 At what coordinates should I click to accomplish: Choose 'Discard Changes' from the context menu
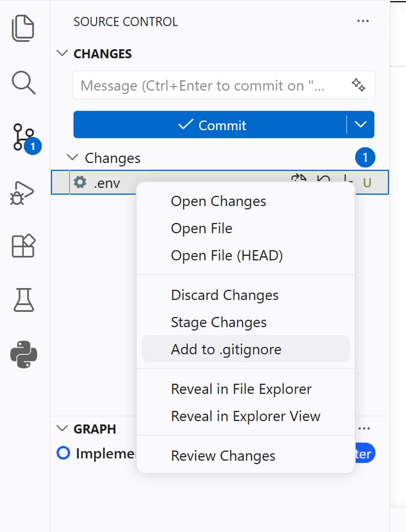pyautogui.click(x=224, y=295)
